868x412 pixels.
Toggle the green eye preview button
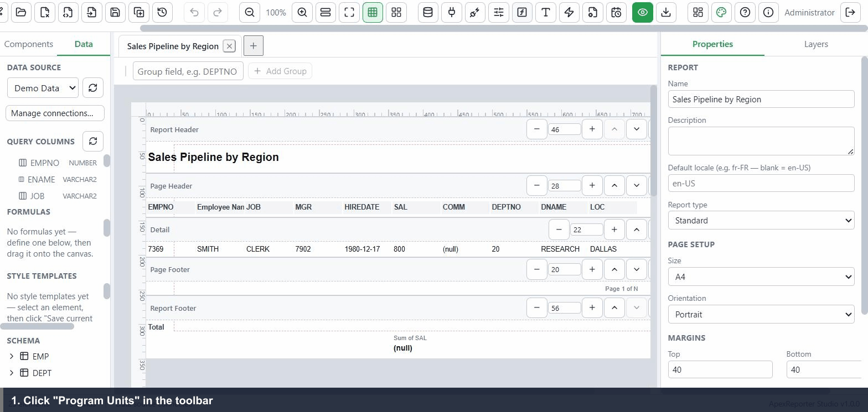tap(643, 12)
